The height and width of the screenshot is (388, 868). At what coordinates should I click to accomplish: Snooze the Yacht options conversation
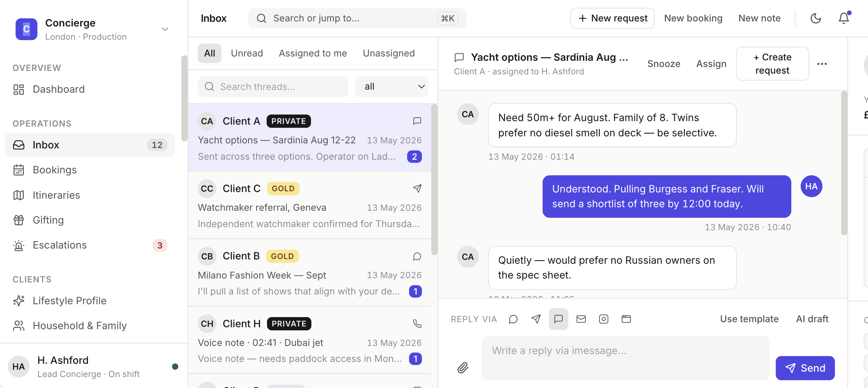pyautogui.click(x=664, y=64)
